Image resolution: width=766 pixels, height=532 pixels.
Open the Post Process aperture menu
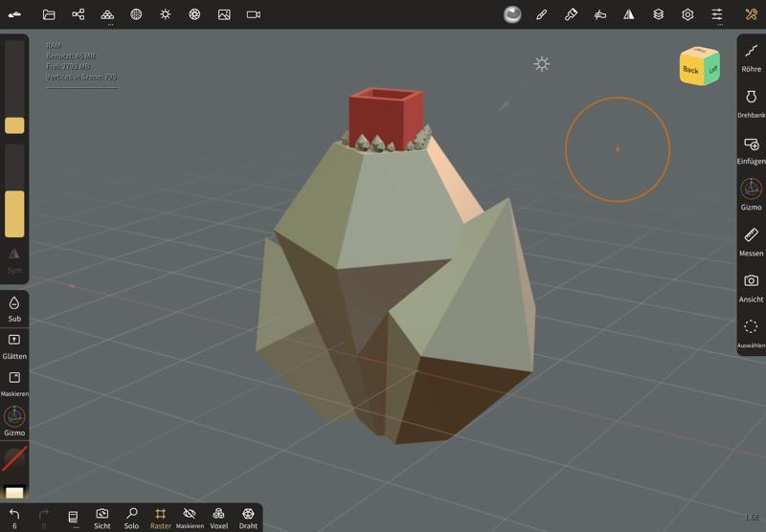[194, 14]
